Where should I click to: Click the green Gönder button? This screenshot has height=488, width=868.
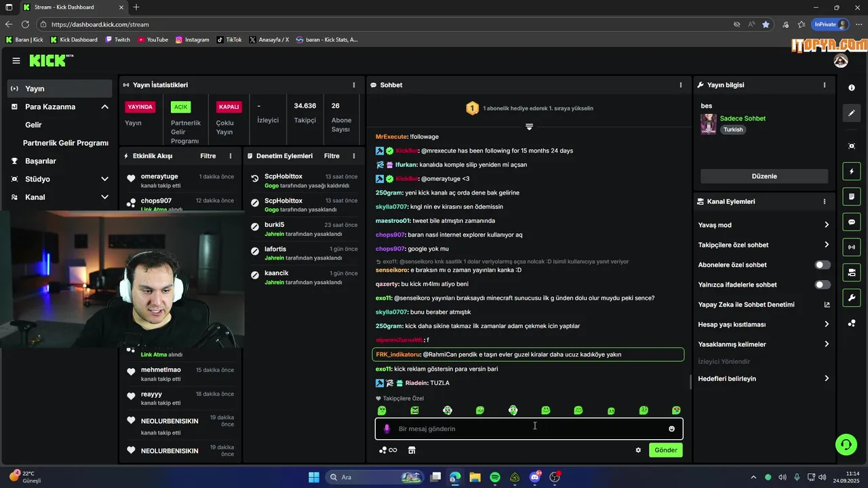[x=665, y=450]
